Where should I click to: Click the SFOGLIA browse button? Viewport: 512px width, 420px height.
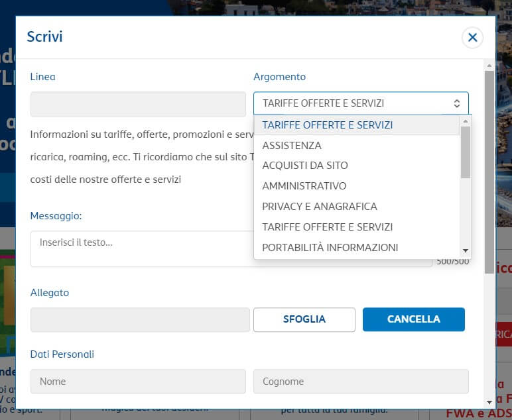tap(304, 319)
